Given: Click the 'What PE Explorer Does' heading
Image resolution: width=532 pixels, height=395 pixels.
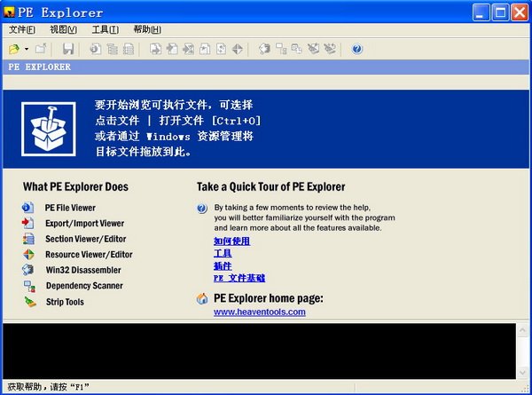Looking at the screenshot, I should [x=75, y=186].
